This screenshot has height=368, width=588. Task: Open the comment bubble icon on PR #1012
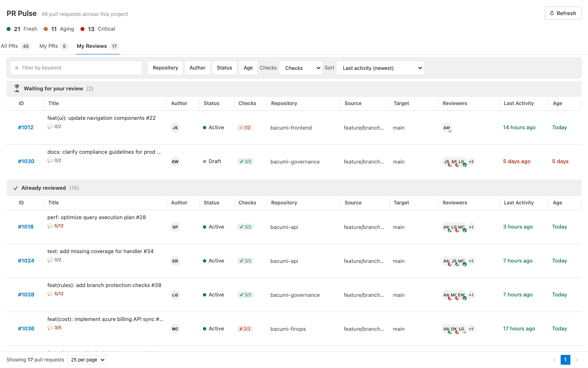[50, 126]
